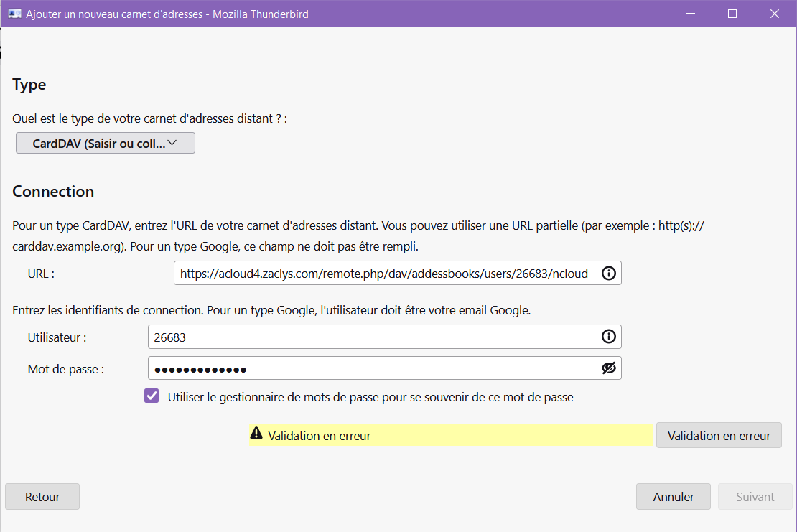Go back with the Retour button
Viewport: 797px width, 532px height.
coord(42,497)
